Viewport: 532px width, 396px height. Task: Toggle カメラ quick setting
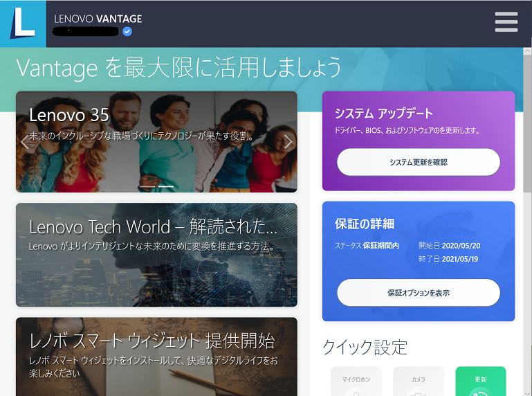(x=419, y=381)
